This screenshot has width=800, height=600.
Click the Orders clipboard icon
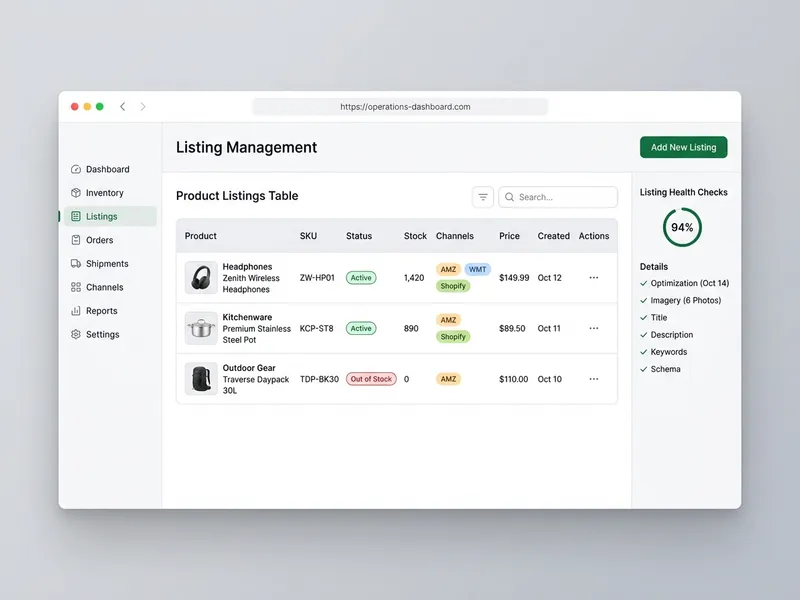76,240
